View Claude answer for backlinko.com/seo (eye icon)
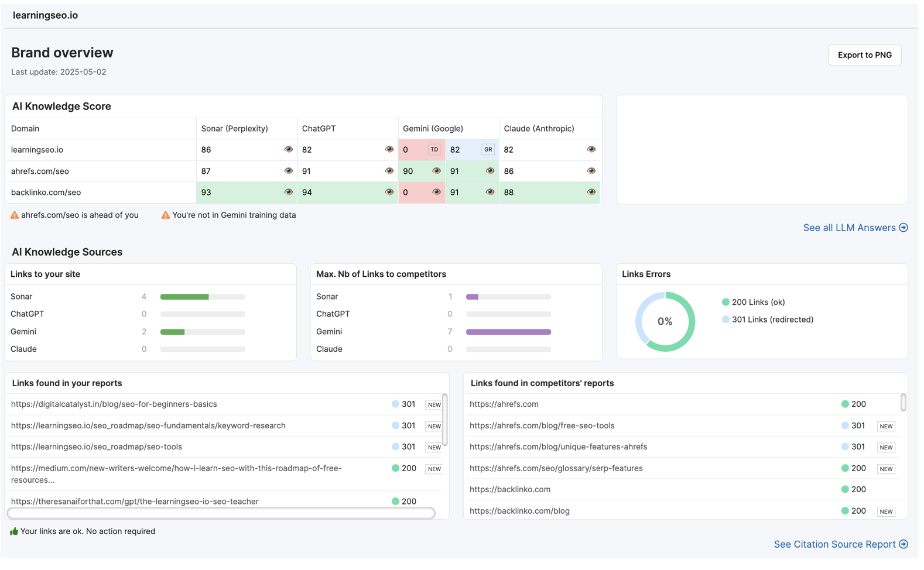 (591, 192)
